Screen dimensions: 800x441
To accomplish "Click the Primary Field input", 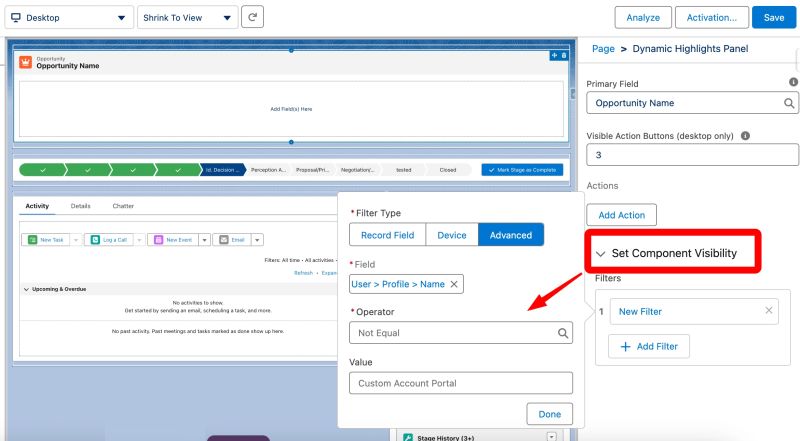I will coord(692,103).
